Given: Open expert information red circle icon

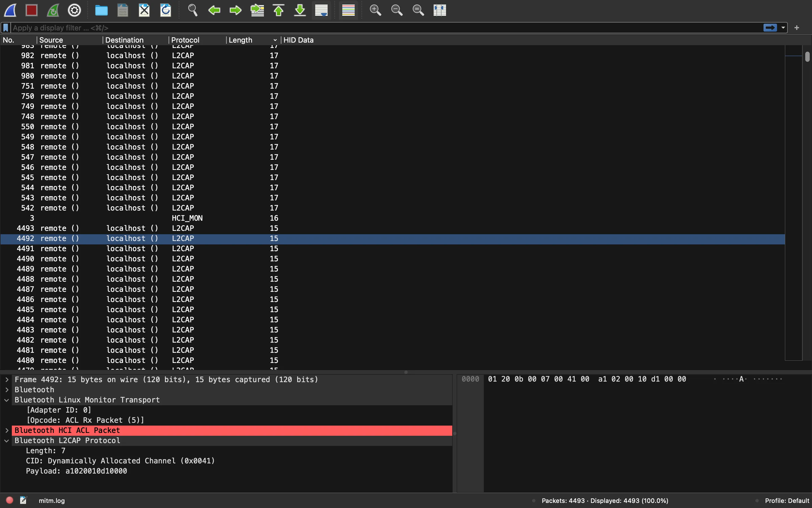Looking at the screenshot, I should click(x=10, y=500).
